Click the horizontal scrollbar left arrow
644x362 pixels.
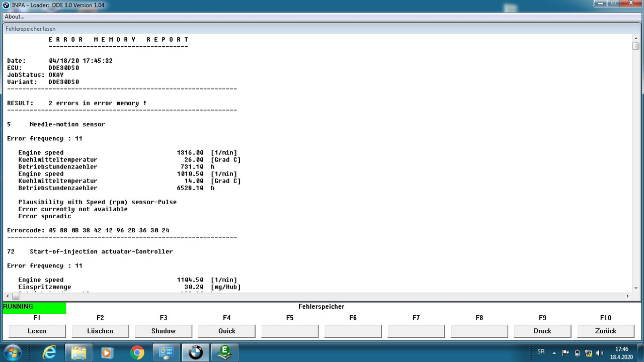[x=8, y=296]
